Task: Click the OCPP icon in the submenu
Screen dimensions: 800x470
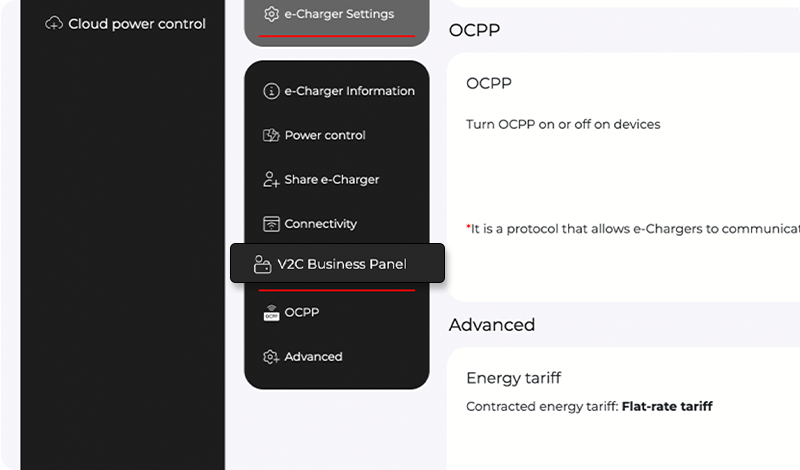Action: 271,313
